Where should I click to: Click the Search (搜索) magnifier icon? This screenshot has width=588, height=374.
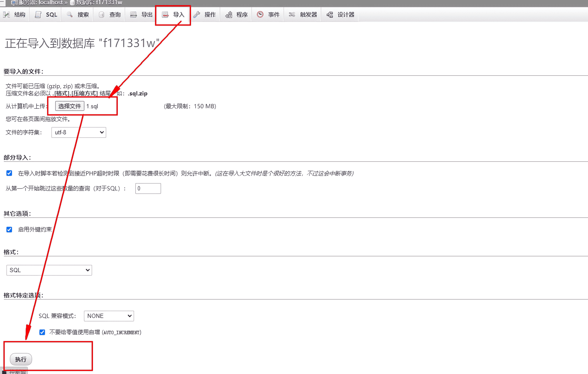pos(70,15)
